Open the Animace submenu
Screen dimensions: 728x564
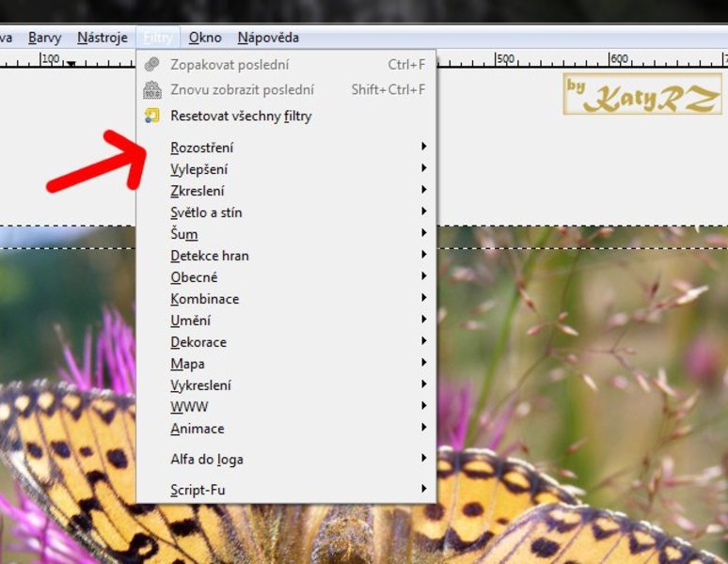[x=286, y=429]
